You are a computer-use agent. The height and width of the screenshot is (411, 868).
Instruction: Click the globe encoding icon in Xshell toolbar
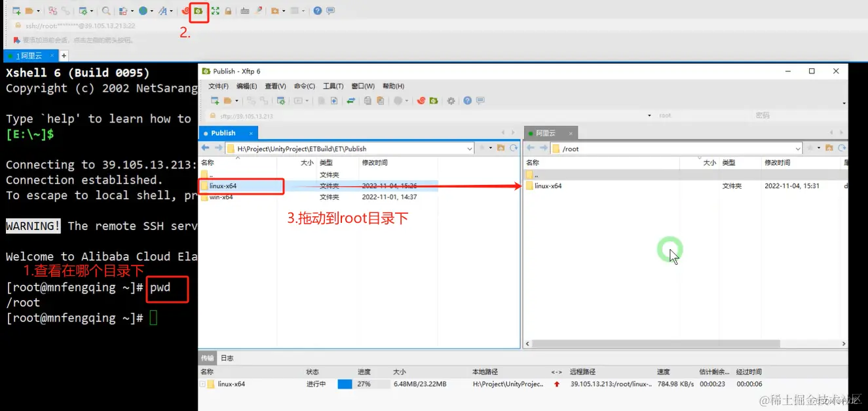pos(143,11)
